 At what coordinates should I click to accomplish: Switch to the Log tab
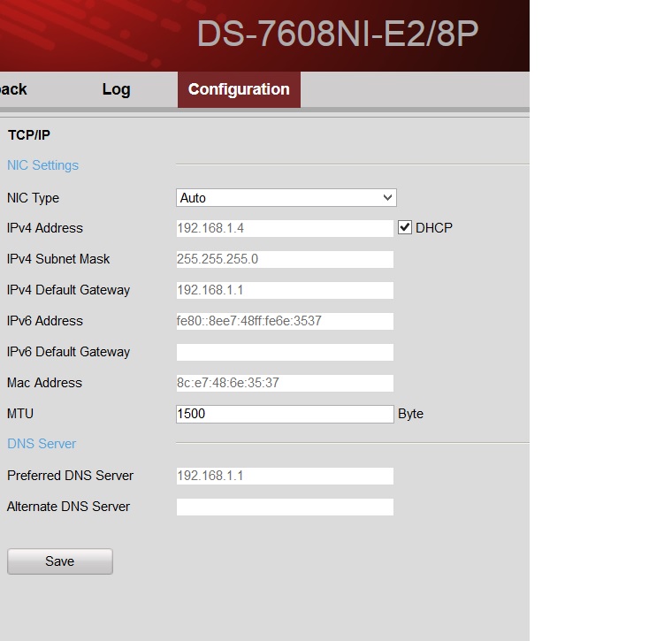coord(116,89)
